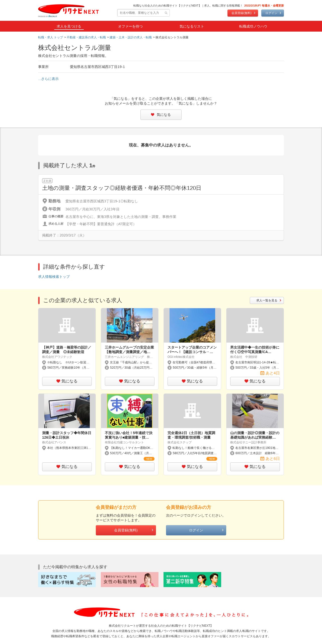Click location pin icon beside 勤務地

point(45,201)
